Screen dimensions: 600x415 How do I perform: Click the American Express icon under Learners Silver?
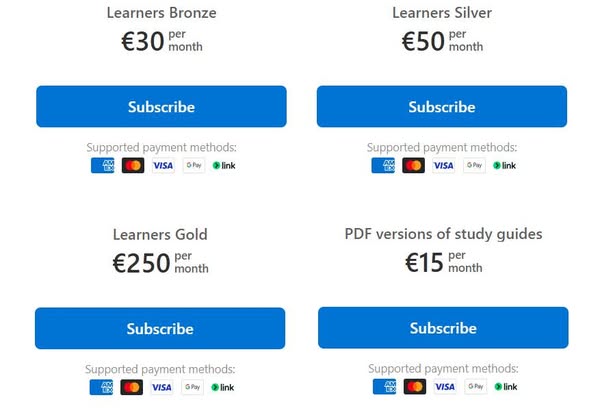(x=383, y=165)
